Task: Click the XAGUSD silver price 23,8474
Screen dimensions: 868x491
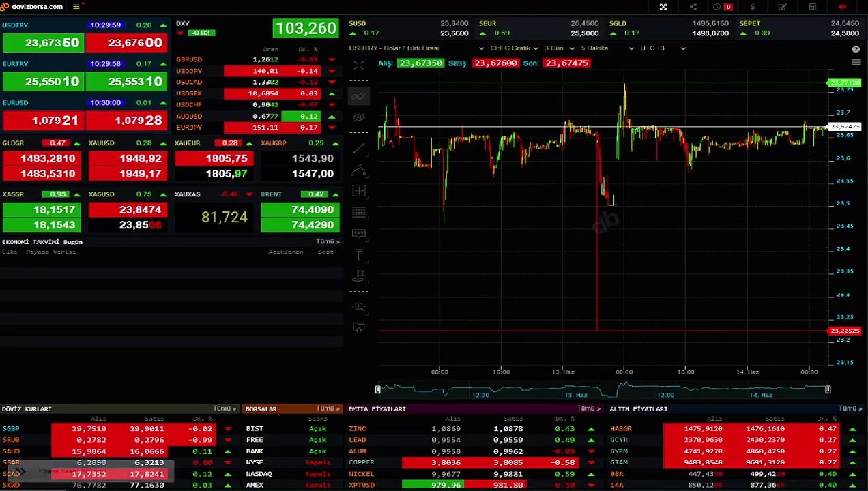Action: tap(127, 209)
